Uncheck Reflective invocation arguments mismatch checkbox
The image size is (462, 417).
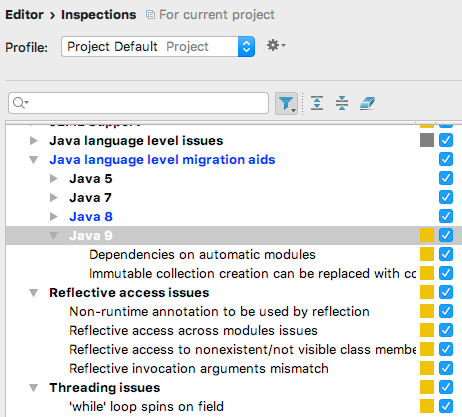[x=446, y=368]
